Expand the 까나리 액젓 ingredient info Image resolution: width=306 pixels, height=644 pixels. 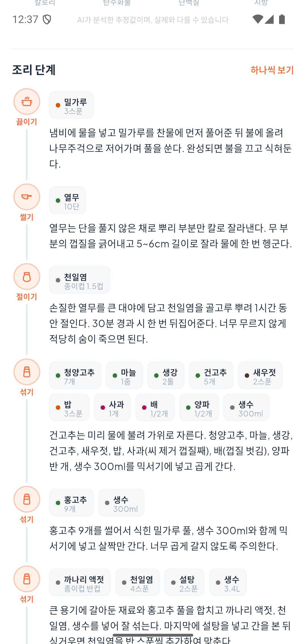[x=80, y=582]
